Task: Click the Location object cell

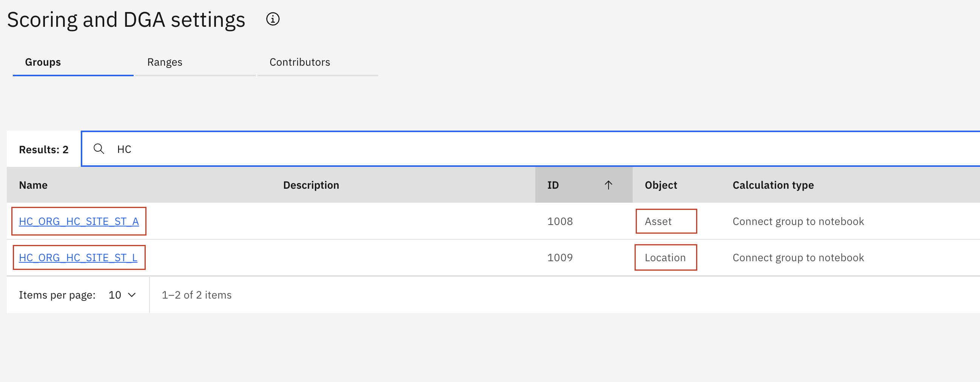Action: (665, 257)
